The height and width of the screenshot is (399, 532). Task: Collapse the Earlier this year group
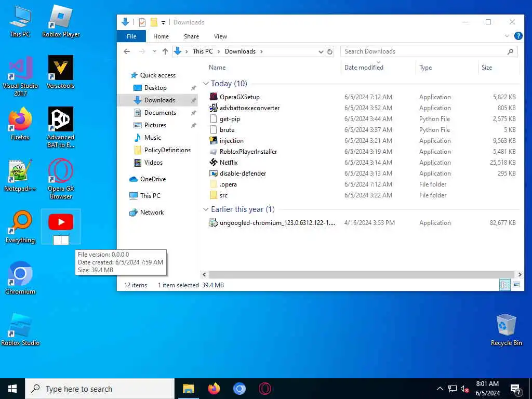[x=206, y=209]
